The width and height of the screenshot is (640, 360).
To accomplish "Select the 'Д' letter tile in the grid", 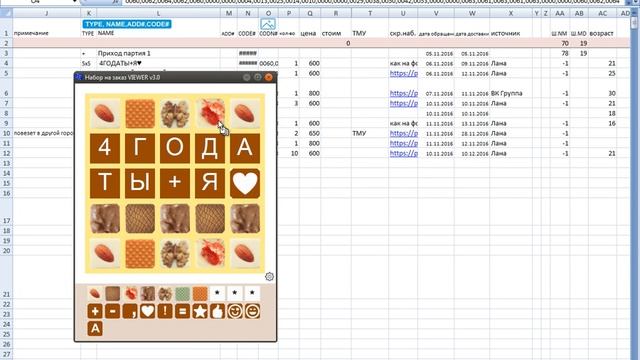I will [210, 148].
